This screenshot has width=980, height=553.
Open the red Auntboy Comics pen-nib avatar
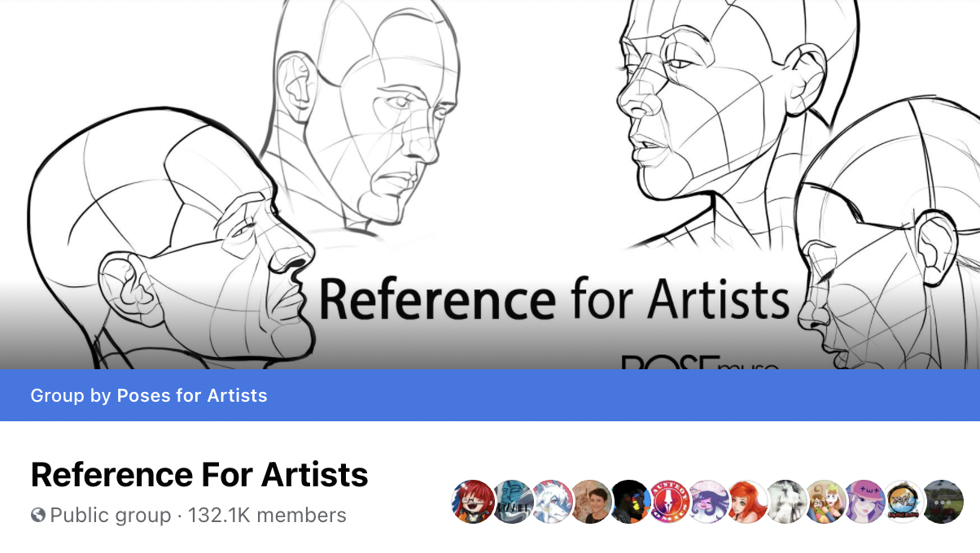[669, 501]
